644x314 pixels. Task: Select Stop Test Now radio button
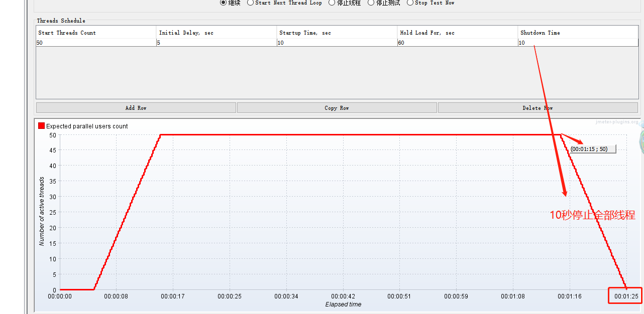point(431,3)
